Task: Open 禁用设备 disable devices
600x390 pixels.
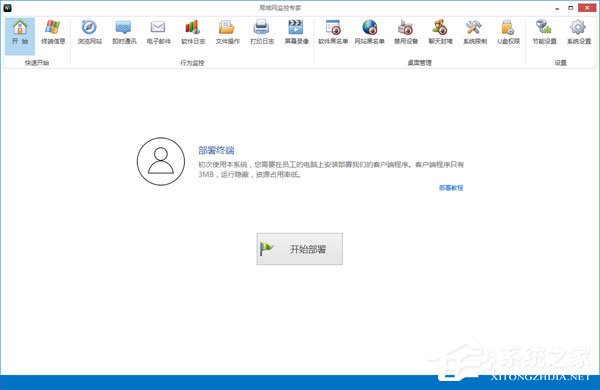Action: (406, 33)
